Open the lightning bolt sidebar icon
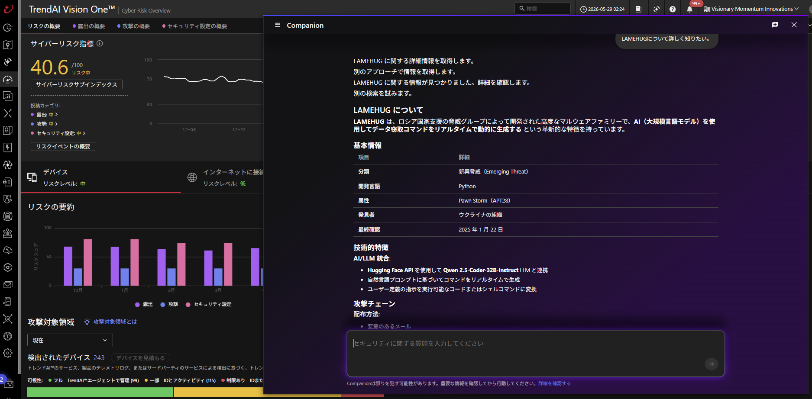This screenshot has width=812, height=399. 7,147
